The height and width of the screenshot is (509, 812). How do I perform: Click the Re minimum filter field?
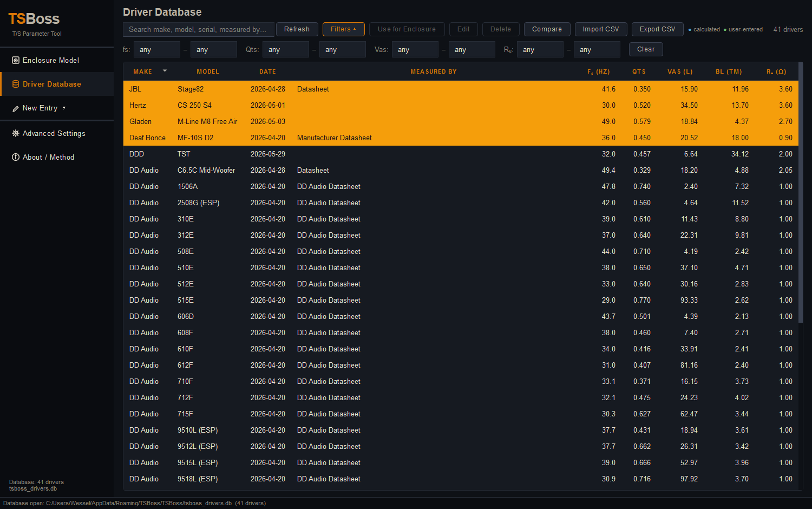pos(540,49)
